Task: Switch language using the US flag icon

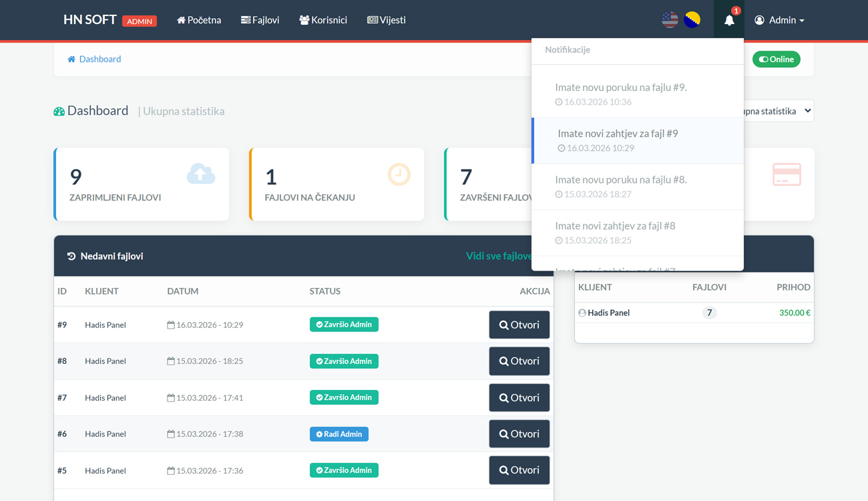Action: click(670, 20)
